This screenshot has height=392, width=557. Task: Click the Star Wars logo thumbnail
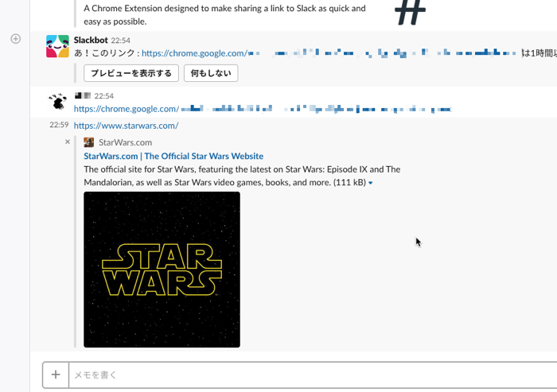click(162, 270)
